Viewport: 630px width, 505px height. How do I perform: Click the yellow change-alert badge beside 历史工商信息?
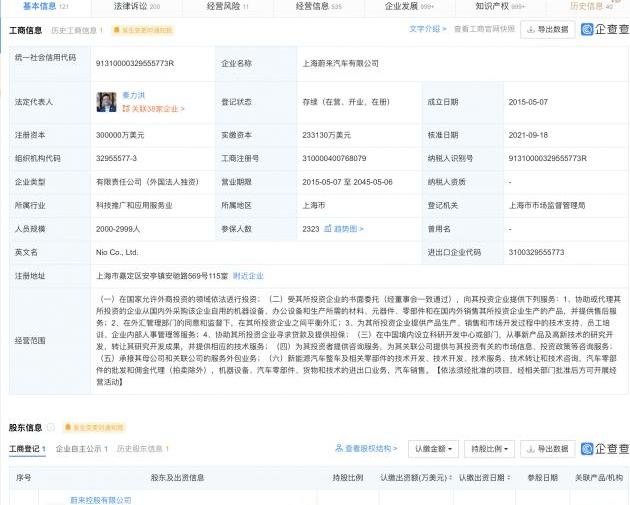[143, 30]
